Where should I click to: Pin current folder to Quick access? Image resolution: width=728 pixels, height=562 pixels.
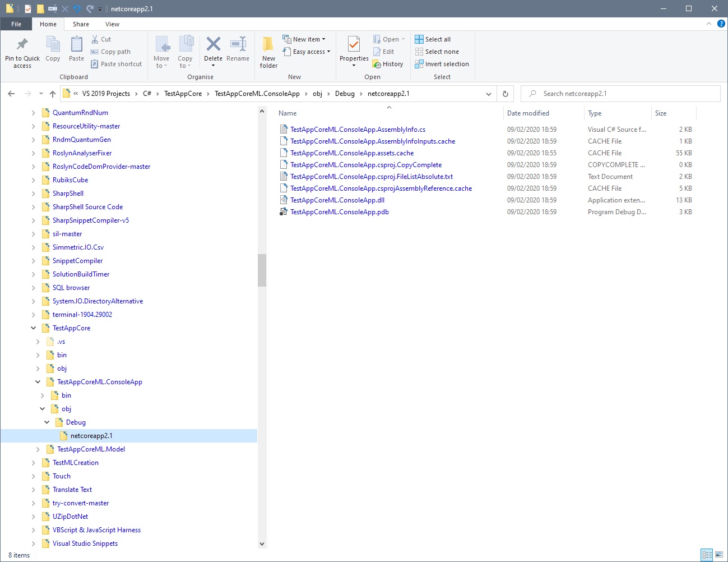tap(22, 52)
